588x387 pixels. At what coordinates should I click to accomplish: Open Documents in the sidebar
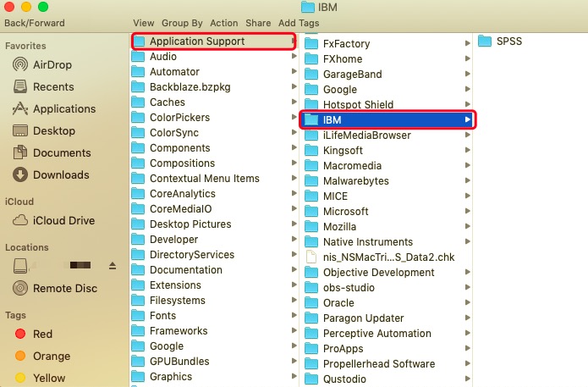tap(52, 152)
